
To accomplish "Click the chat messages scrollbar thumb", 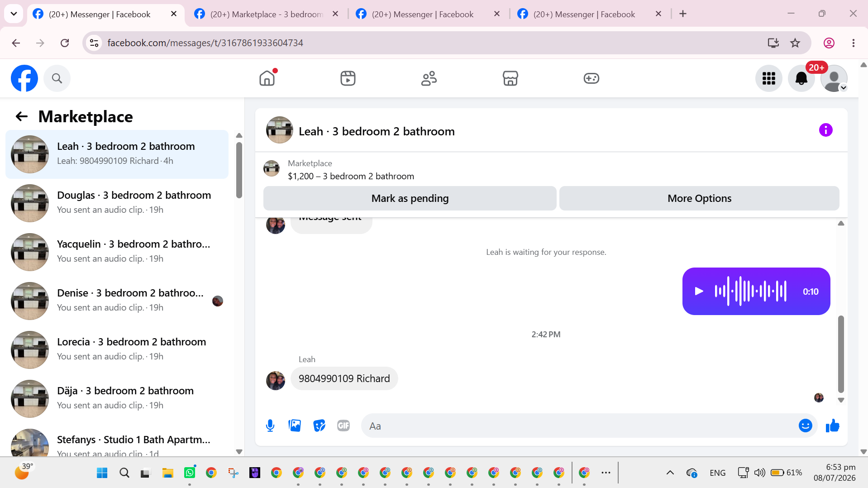I will (841, 354).
